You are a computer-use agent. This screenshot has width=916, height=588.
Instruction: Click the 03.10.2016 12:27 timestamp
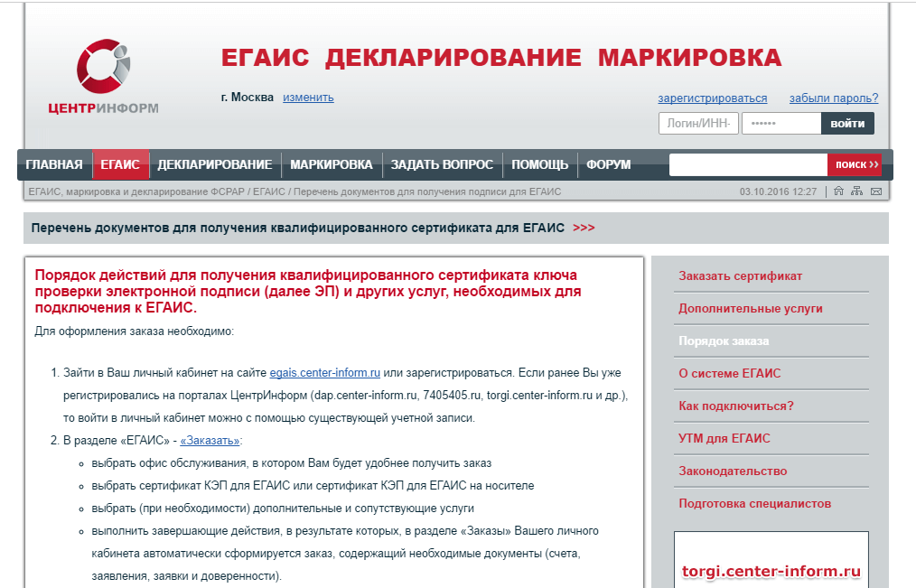tap(778, 191)
